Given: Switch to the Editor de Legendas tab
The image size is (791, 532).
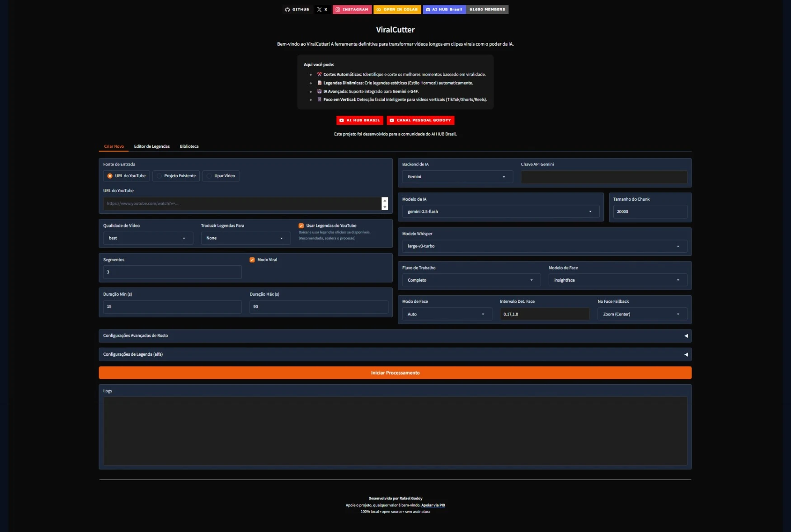Looking at the screenshot, I should pyautogui.click(x=152, y=146).
